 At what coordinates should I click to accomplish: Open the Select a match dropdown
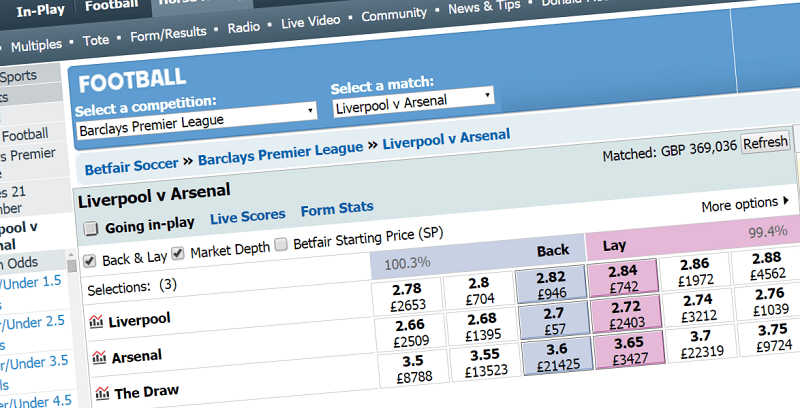[413, 101]
